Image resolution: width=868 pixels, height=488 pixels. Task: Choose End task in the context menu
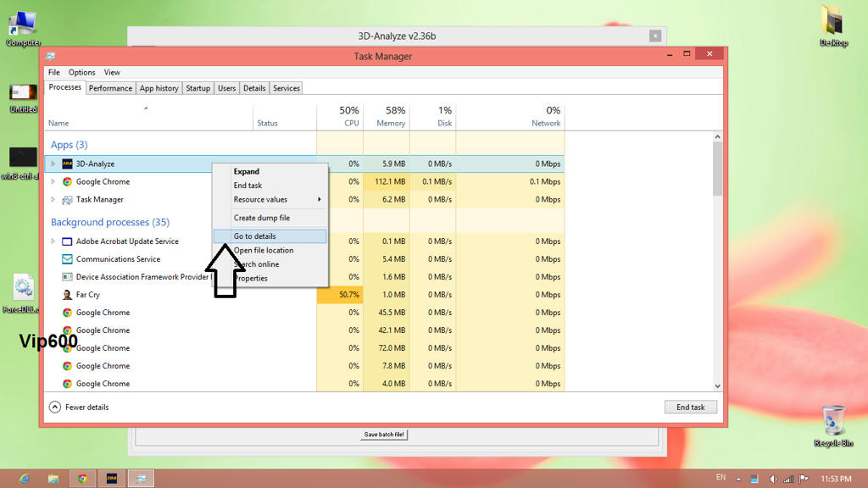[x=270, y=186]
